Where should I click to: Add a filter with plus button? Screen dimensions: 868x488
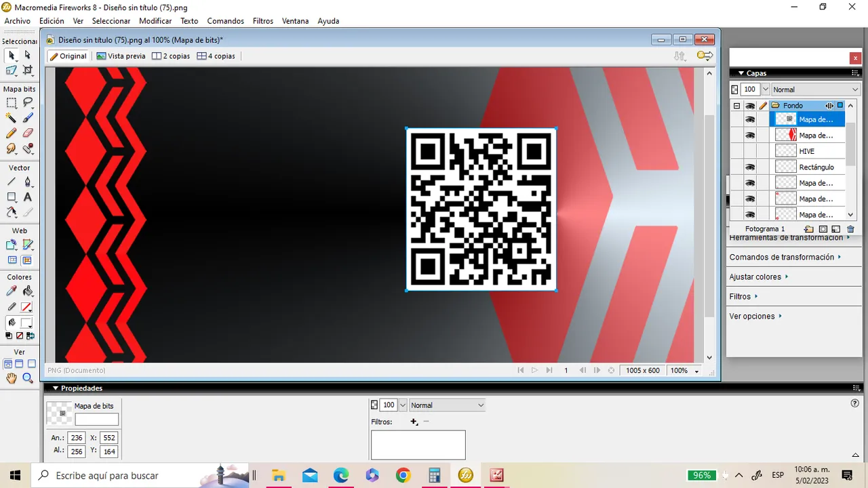pyautogui.click(x=414, y=422)
